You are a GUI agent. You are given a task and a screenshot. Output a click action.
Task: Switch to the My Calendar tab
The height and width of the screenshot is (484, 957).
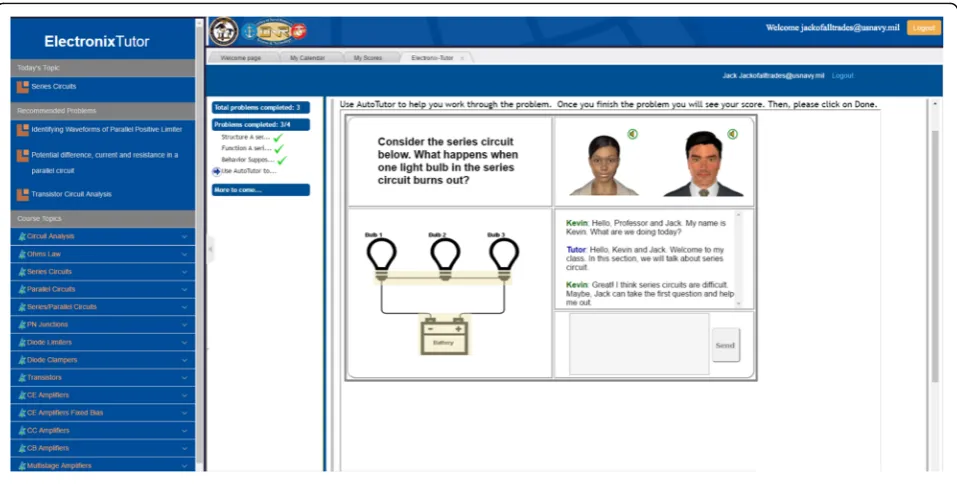(307, 58)
